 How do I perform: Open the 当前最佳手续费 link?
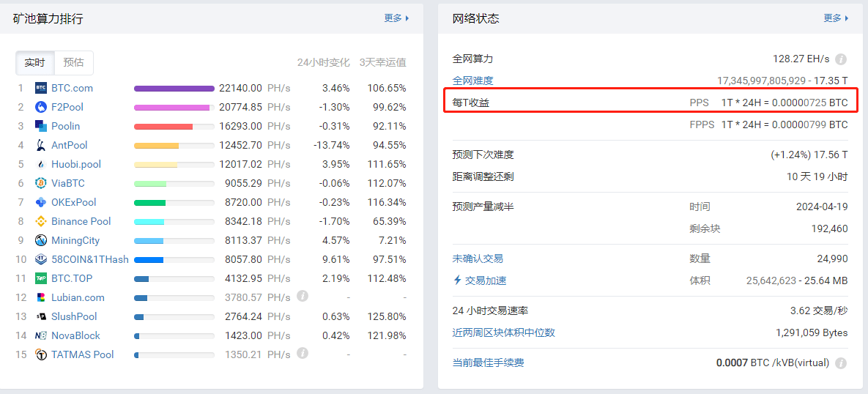(489, 363)
